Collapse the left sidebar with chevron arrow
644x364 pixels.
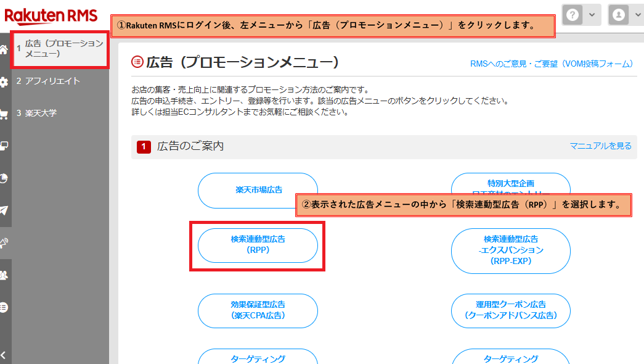click(x=4, y=355)
